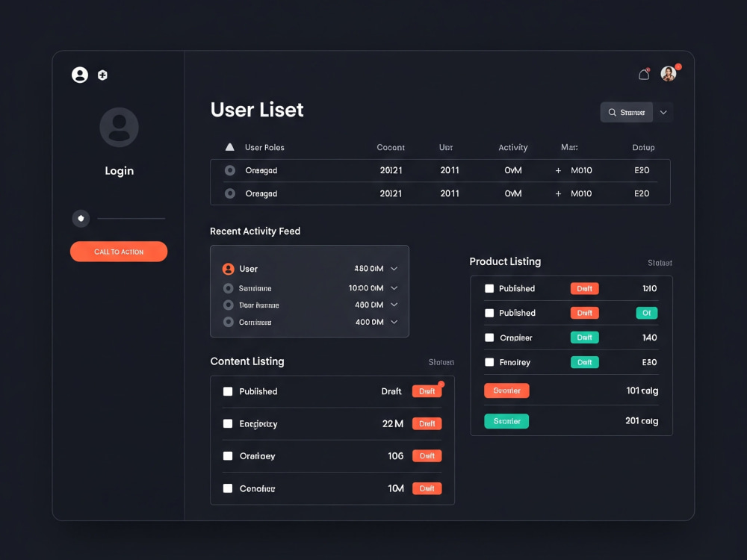The height and width of the screenshot is (560, 747).
Task: Click Status label beside Product Listing
Action: [x=660, y=263]
